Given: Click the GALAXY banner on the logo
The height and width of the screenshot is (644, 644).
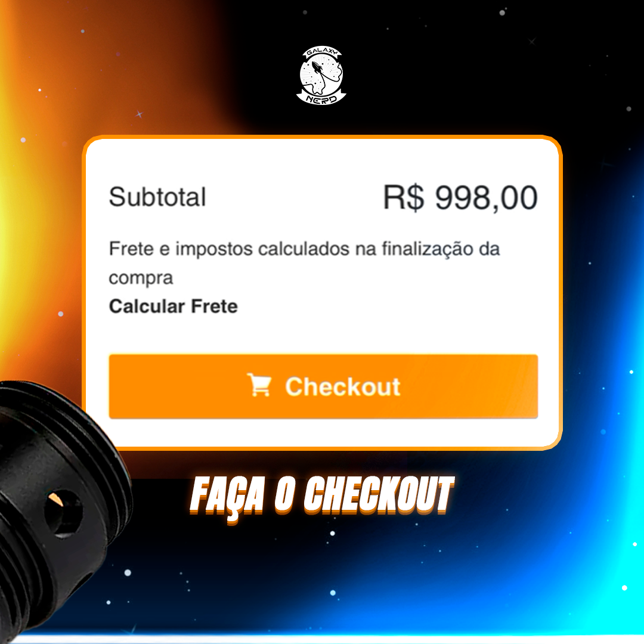Looking at the screenshot, I should tap(322, 52).
